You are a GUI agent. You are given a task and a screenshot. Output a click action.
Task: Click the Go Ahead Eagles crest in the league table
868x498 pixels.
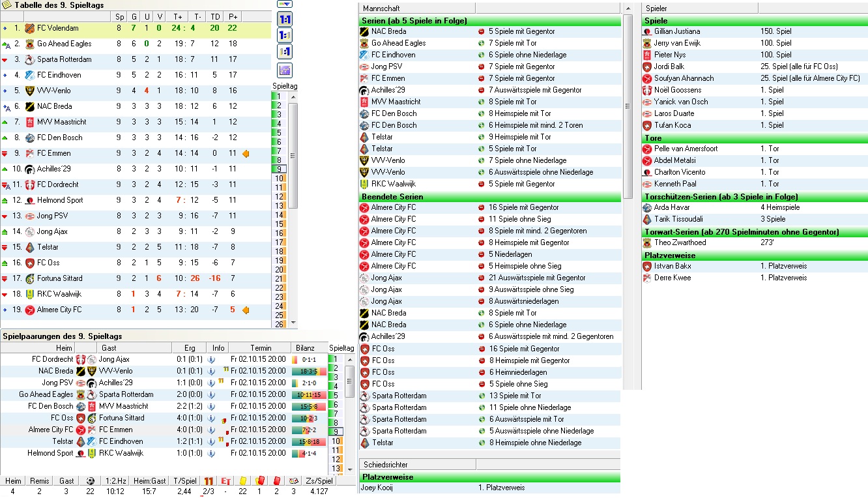(x=29, y=44)
